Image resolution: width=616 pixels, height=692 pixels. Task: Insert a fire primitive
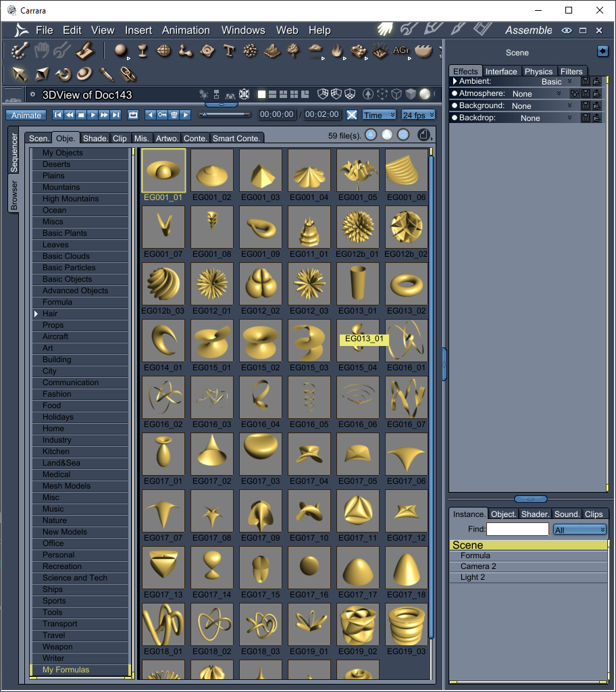[337, 51]
